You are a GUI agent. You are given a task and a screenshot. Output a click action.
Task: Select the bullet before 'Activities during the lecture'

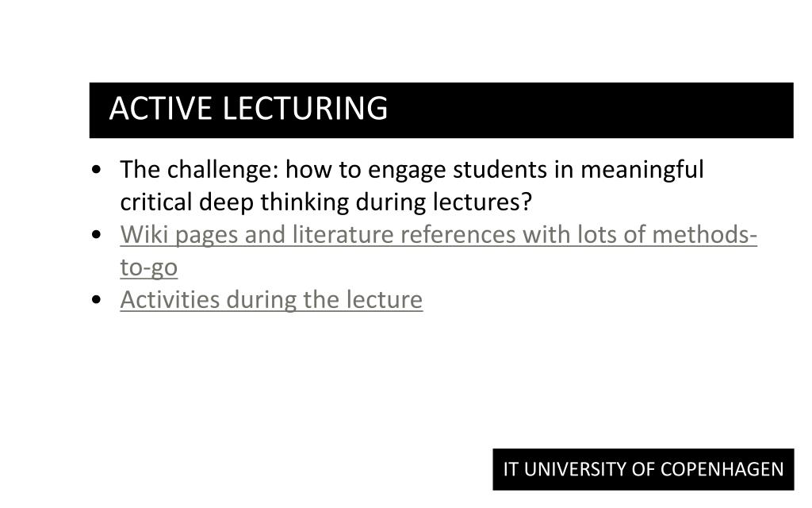[96, 299]
